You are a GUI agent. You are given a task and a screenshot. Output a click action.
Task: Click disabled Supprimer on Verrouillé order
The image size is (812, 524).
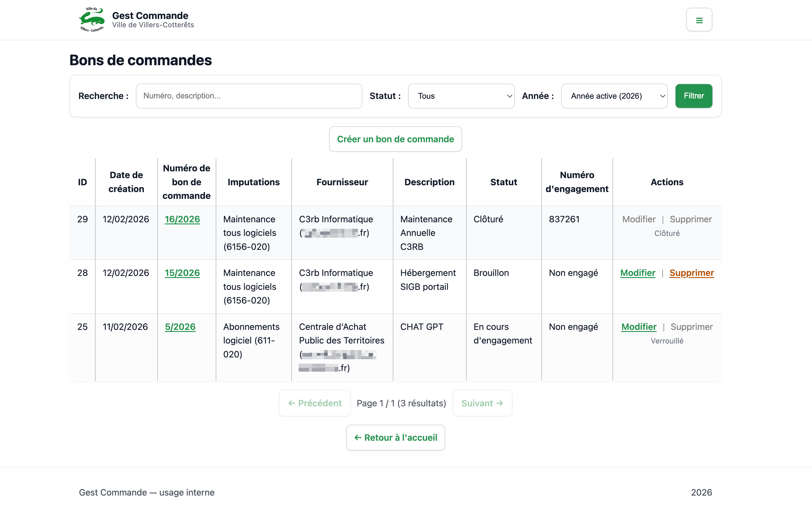click(x=691, y=327)
